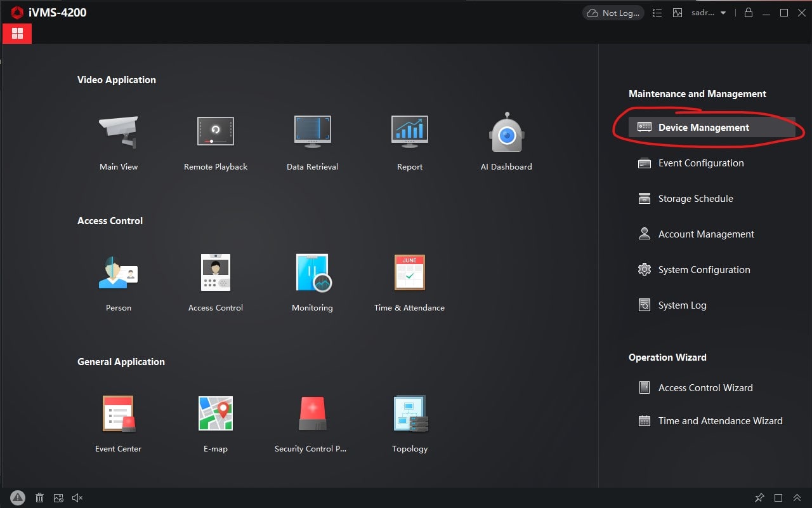The width and height of the screenshot is (812, 508).
Task: Launch the Data Retrieval module
Action: tap(312, 131)
